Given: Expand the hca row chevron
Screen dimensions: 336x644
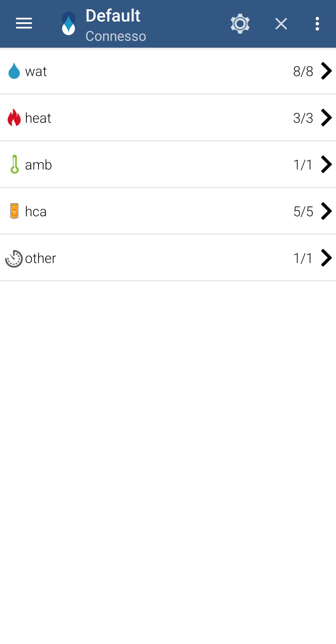Looking at the screenshot, I should 326,211.
